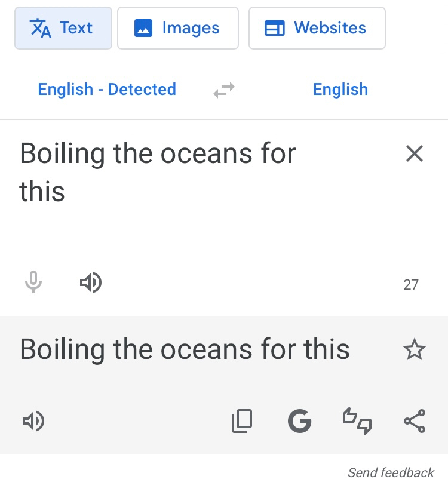The width and height of the screenshot is (448, 504).
Task: Click the Send feedback link
Action: coord(391,473)
